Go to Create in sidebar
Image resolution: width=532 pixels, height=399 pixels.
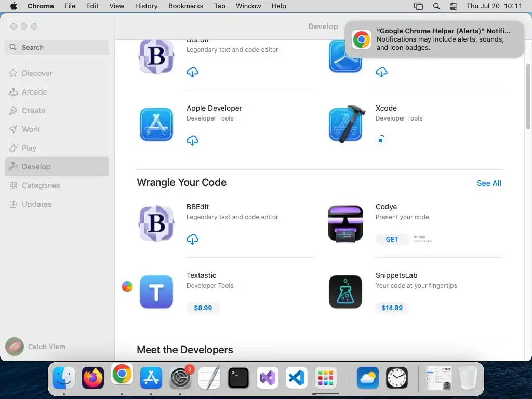pyautogui.click(x=57, y=111)
